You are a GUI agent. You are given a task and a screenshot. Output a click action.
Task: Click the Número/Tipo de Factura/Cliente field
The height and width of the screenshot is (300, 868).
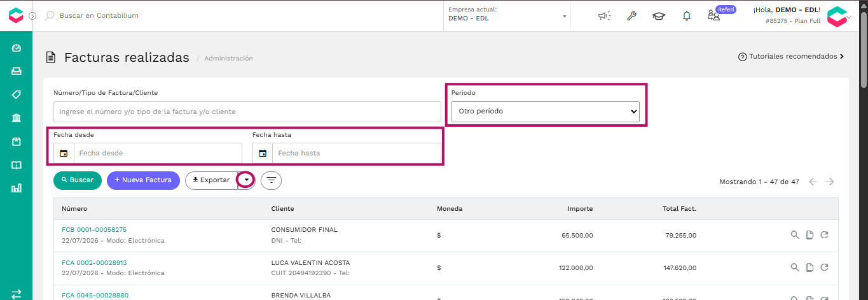(x=247, y=111)
